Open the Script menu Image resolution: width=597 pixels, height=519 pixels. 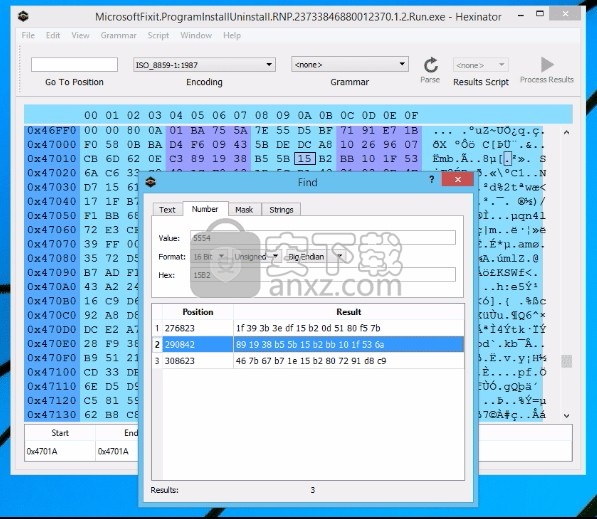[x=158, y=35]
